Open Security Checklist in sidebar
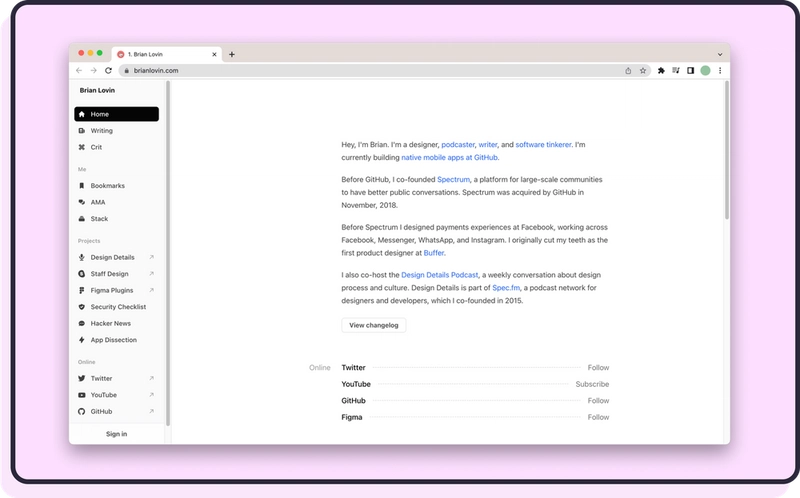 click(x=116, y=307)
